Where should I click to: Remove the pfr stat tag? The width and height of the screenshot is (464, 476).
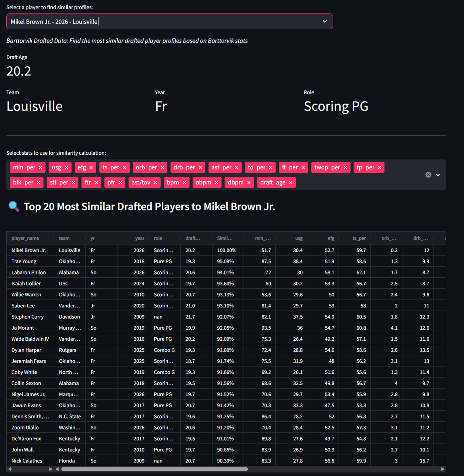tap(120, 182)
